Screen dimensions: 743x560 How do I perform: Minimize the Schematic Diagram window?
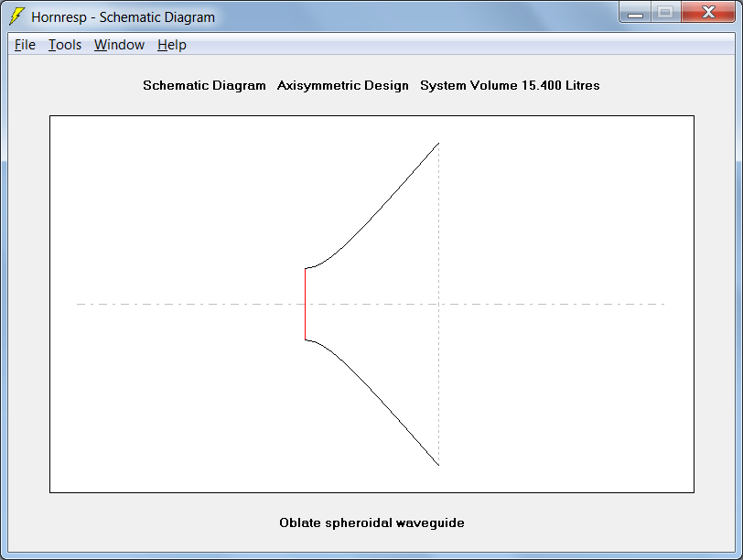635,13
